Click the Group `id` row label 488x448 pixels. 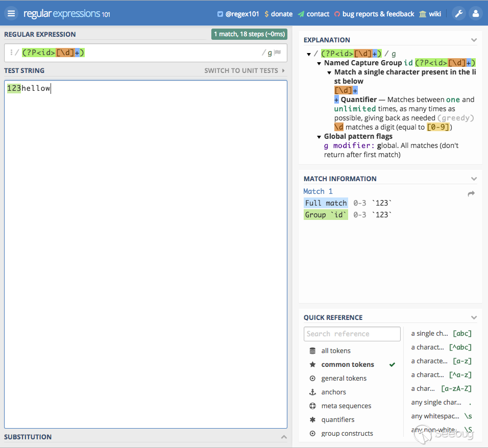point(326,215)
